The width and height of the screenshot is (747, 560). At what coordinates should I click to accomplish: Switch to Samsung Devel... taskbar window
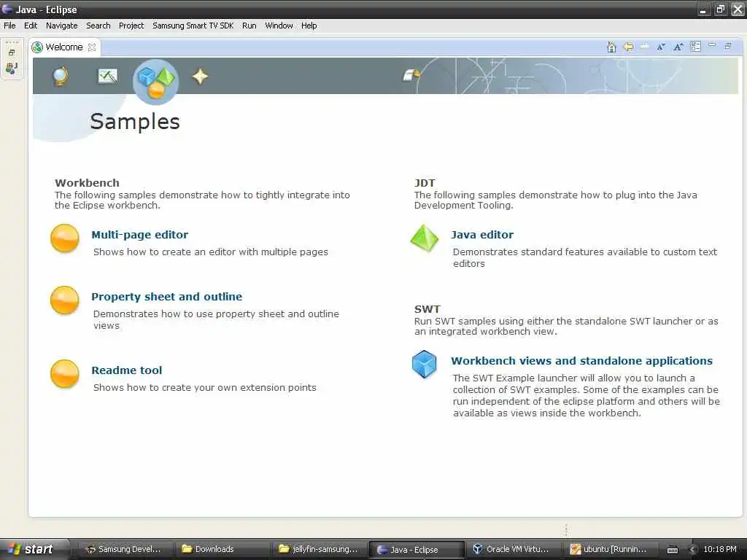[124, 549]
